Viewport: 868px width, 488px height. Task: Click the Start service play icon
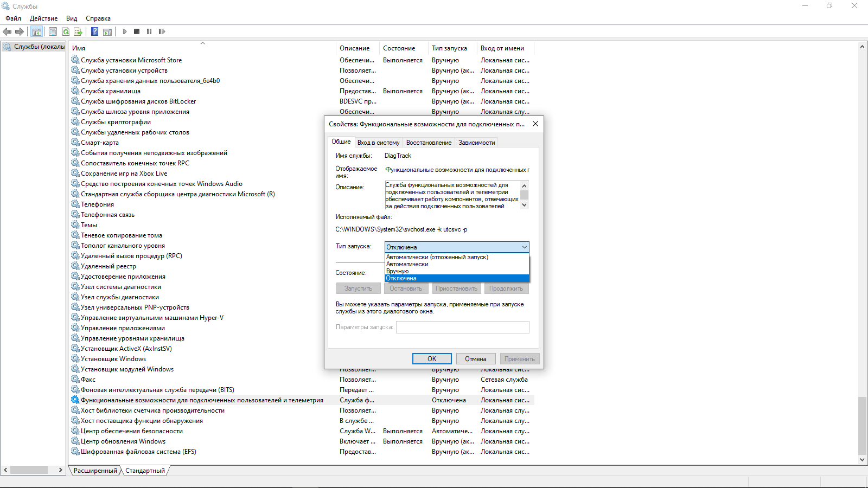pos(125,31)
